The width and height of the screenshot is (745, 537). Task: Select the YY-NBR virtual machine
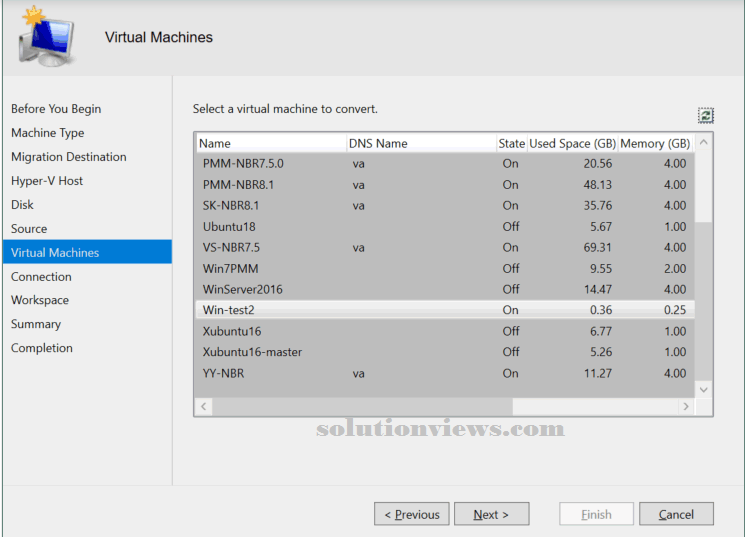click(445, 373)
